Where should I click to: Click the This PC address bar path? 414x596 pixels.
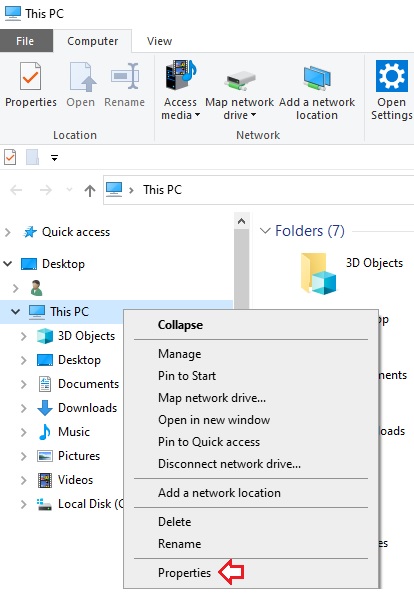click(162, 189)
